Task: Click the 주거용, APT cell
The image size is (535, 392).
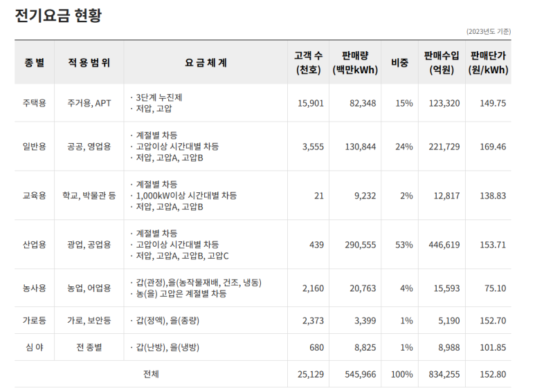Action: 89,103
